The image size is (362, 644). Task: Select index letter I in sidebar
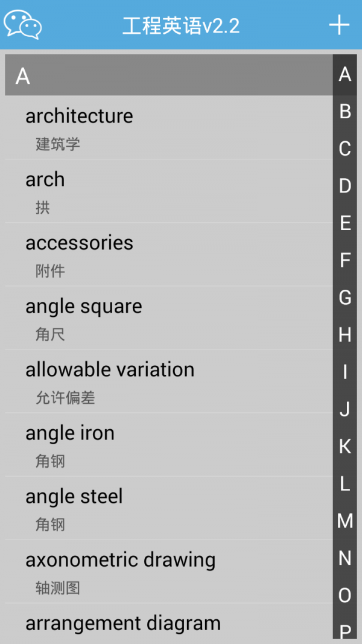point(345,372)
